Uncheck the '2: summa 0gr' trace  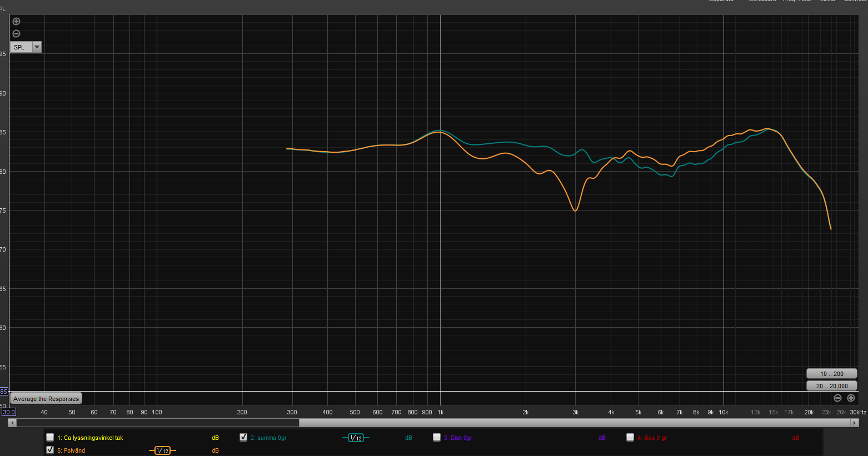pyautogui.click(x=243, y=438)
